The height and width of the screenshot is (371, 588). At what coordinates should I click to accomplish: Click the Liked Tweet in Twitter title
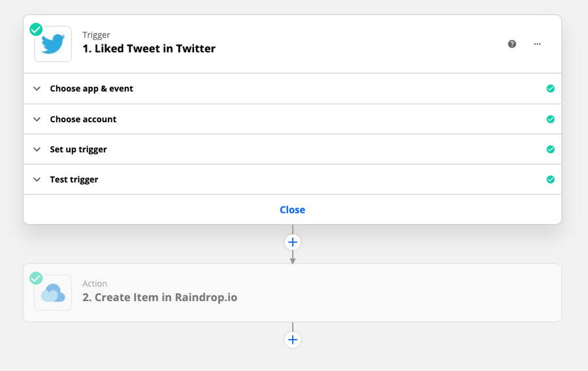tap(149, 48)
